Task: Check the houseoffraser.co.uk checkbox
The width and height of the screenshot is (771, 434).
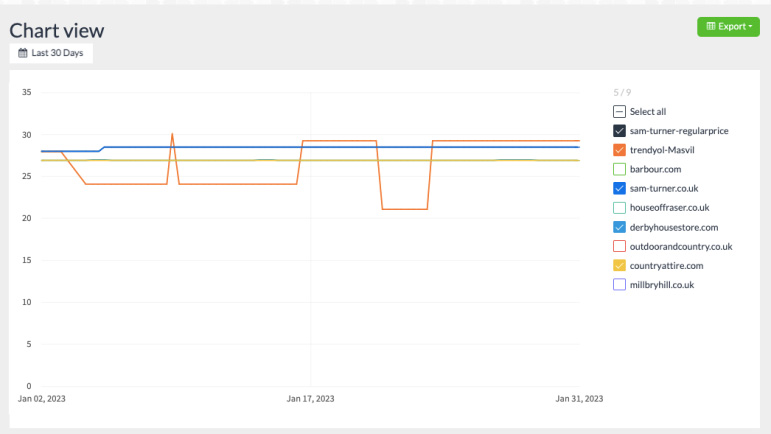Action: pos(619,208)
